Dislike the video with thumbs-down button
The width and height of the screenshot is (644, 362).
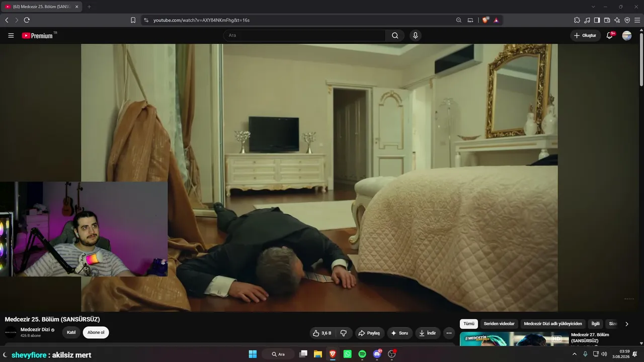(344, 333)
